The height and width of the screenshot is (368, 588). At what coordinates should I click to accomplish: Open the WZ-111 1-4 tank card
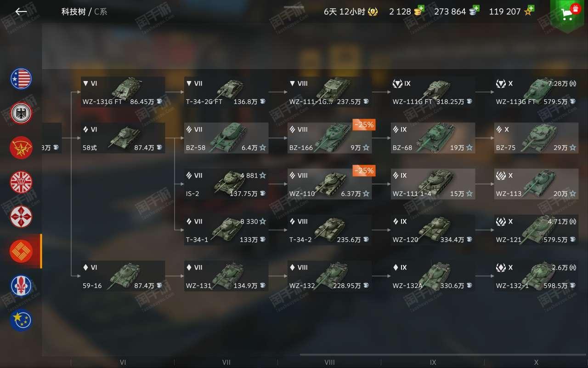[433, 184]
